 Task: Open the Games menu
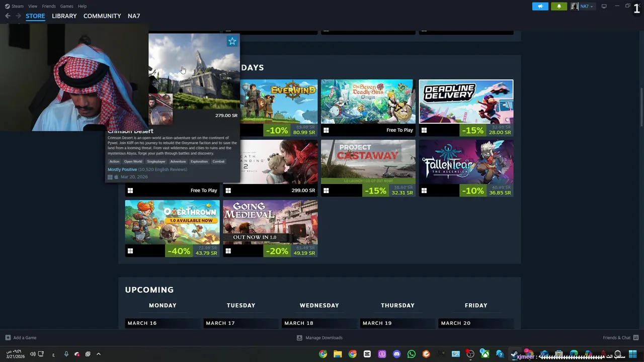(67, 6)
